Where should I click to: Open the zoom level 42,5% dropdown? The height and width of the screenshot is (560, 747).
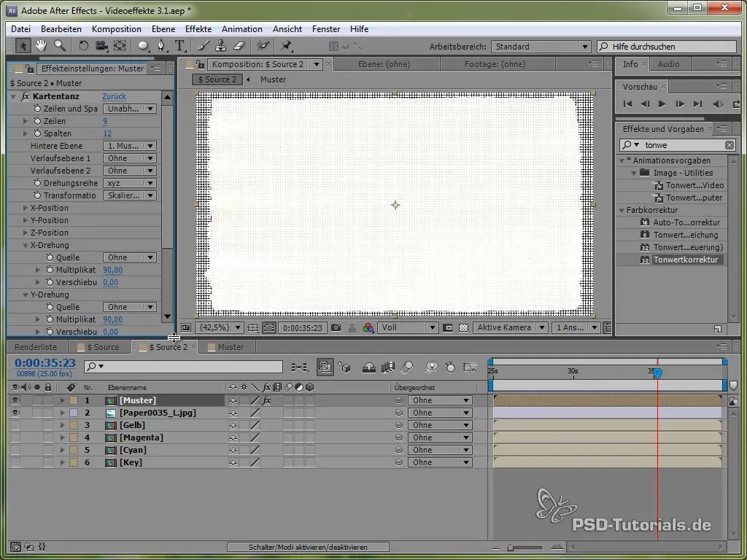(x=220, y=327)
